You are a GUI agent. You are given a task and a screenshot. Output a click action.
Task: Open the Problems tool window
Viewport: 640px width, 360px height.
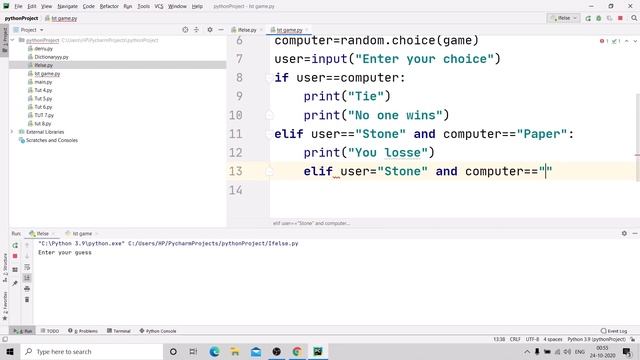pos(83,331)
